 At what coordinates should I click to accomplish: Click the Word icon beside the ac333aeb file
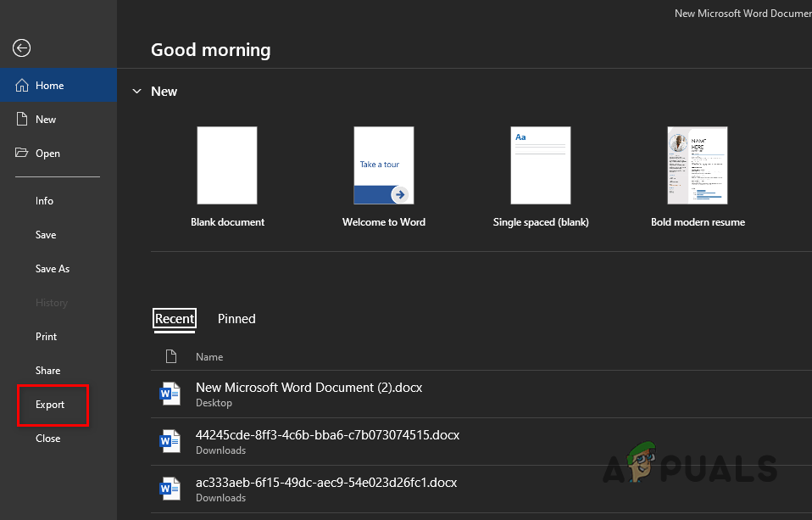click(x=170, y=488)
